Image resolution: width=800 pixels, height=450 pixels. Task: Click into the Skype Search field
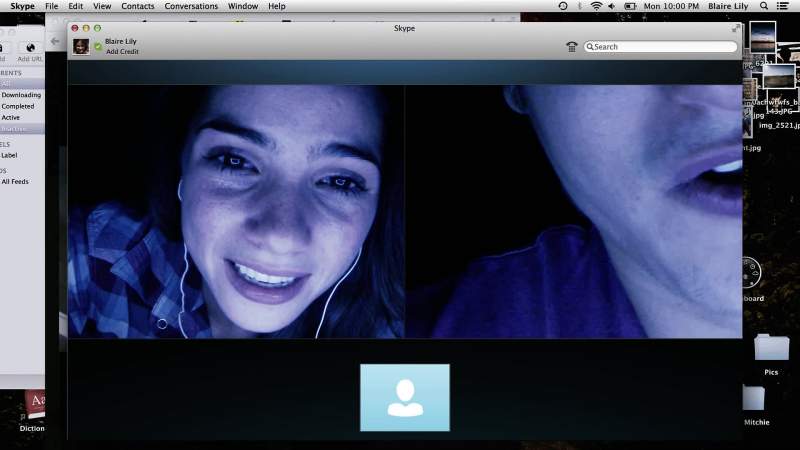661,46
